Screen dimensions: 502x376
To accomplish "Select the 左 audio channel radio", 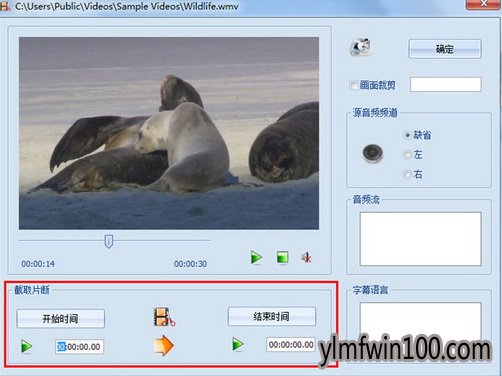I will click(407, 155).
